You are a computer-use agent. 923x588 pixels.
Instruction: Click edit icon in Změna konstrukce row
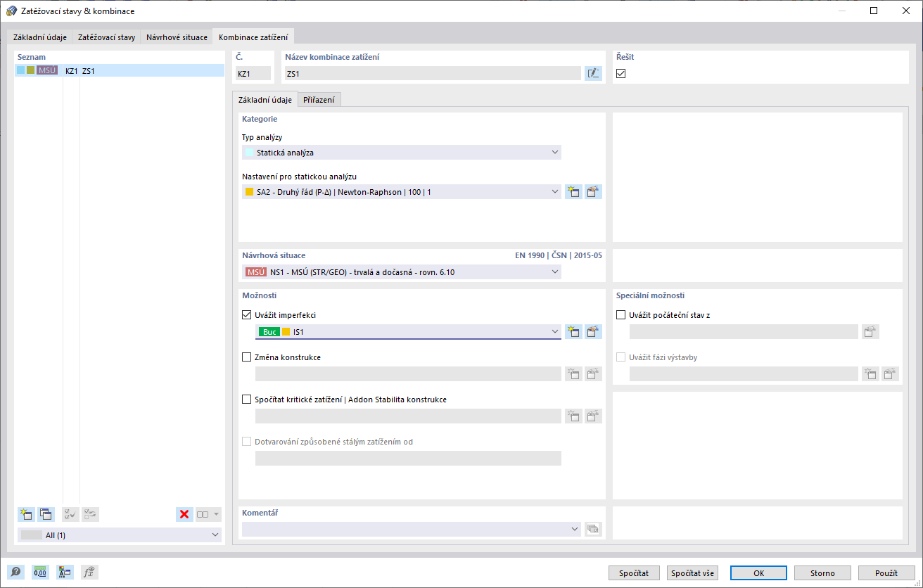click(x=594, y=374)
